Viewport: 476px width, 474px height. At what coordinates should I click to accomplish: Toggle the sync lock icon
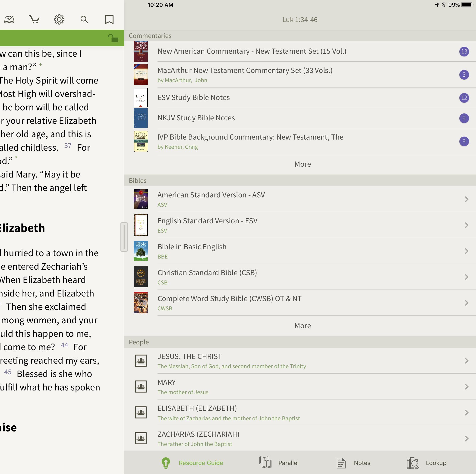(113, 38)
